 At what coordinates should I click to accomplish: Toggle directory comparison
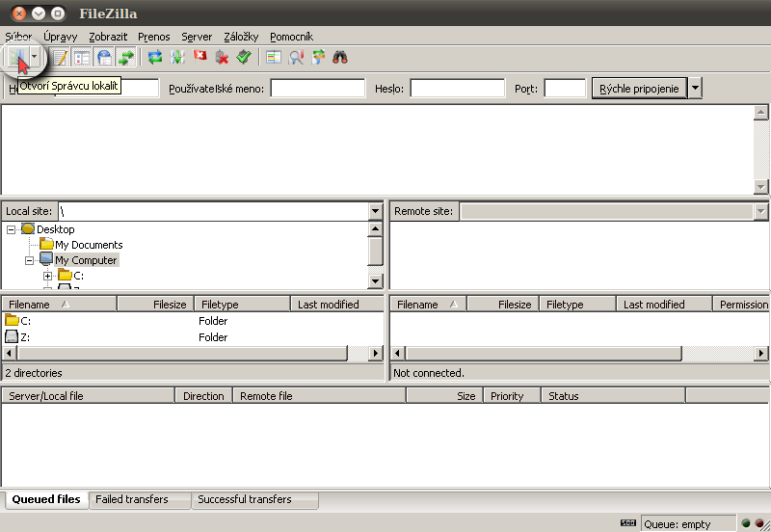click(296, 58)
